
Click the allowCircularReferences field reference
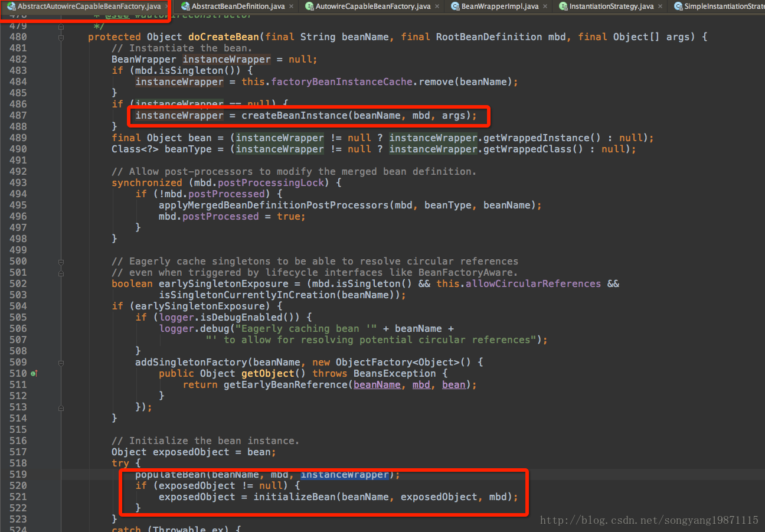534,283
